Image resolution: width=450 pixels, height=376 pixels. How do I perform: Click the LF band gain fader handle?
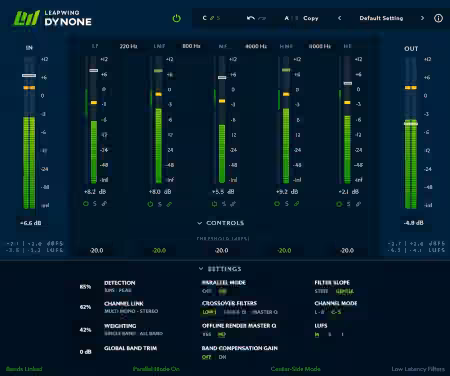[x=94, y=70]
